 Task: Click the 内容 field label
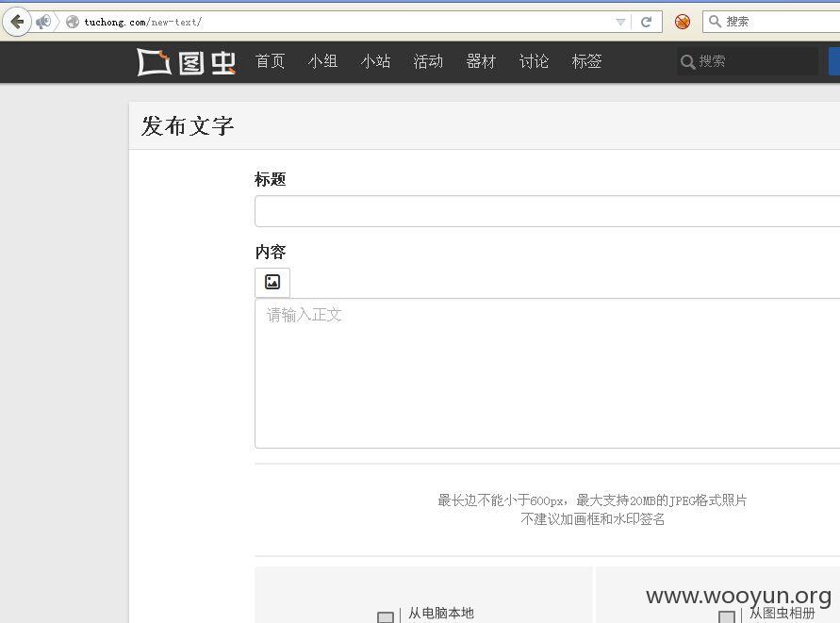271,252
